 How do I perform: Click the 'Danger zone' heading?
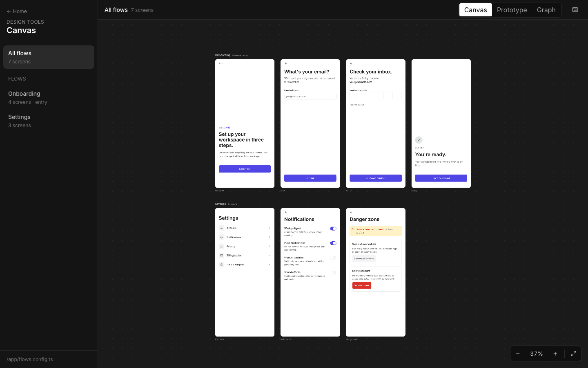pyautogui.click(x=365, y=219)
